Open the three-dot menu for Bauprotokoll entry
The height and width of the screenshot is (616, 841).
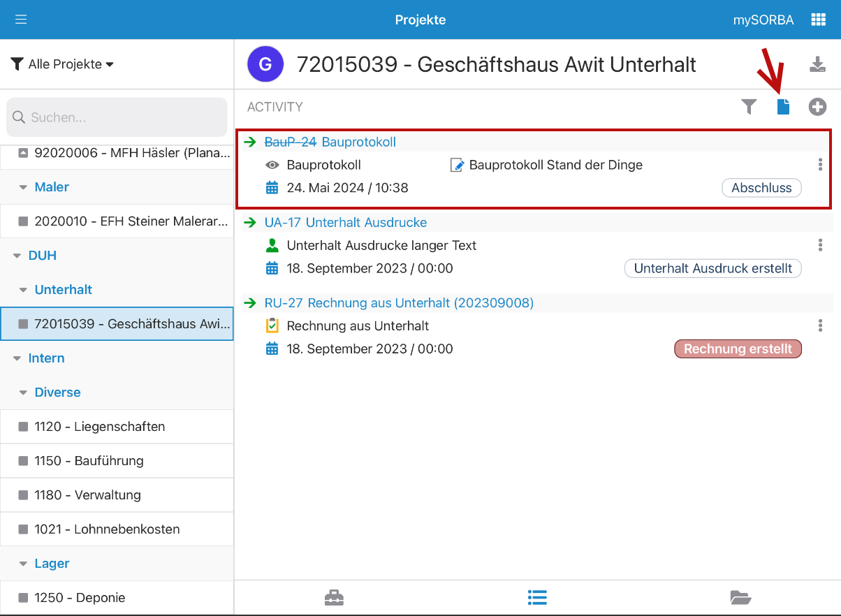point(820,165)
